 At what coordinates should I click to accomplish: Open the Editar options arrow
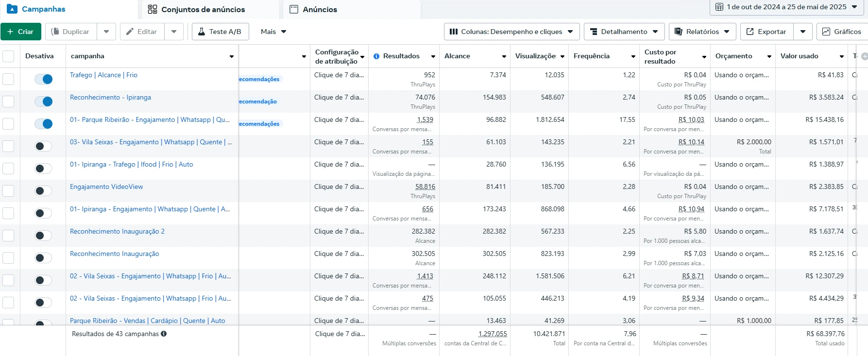click(x=174, y=32)
